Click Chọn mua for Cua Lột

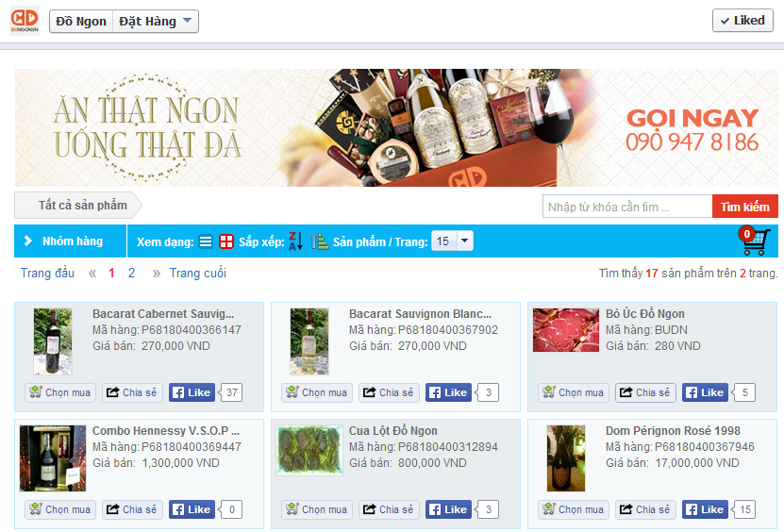point(317,509)
